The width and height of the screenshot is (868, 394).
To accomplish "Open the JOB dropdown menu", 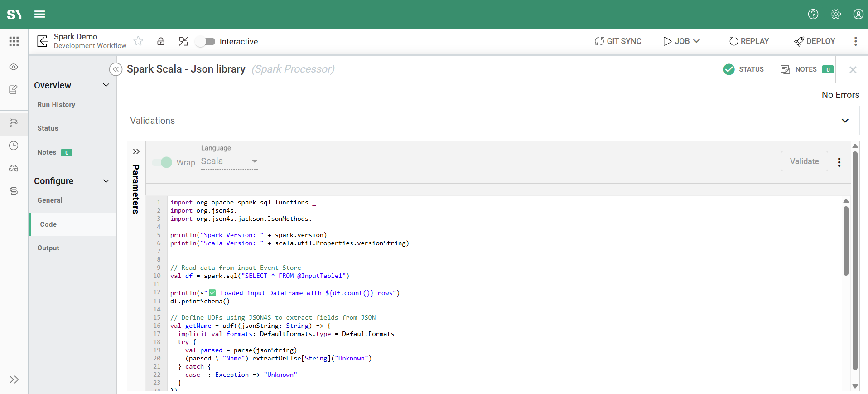I will (682, 41).
